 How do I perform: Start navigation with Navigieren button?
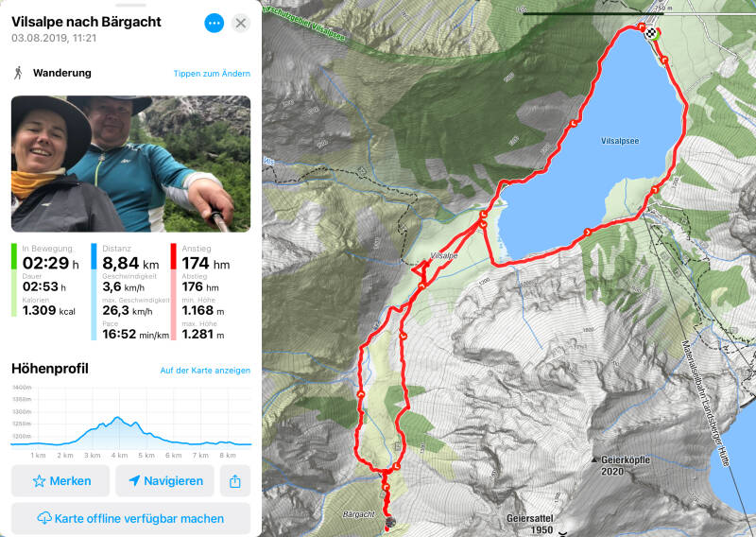(x=164, y=480)
